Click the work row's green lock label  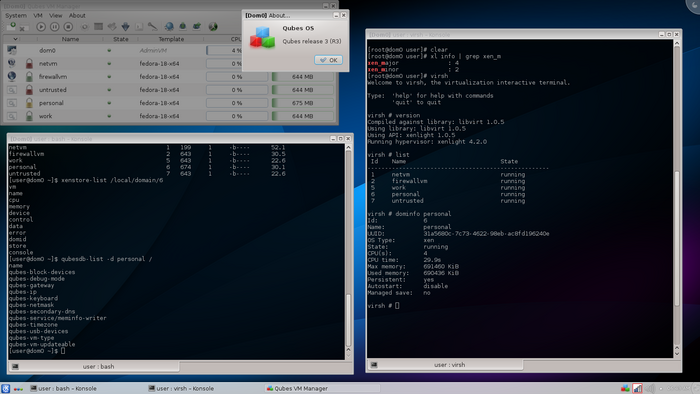pyautogui.click(x=29, y=116)
